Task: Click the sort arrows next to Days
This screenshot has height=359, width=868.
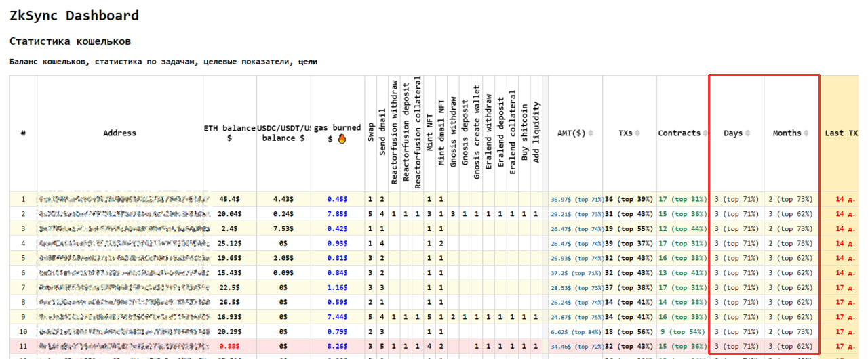Action: [x=747, y=133]
